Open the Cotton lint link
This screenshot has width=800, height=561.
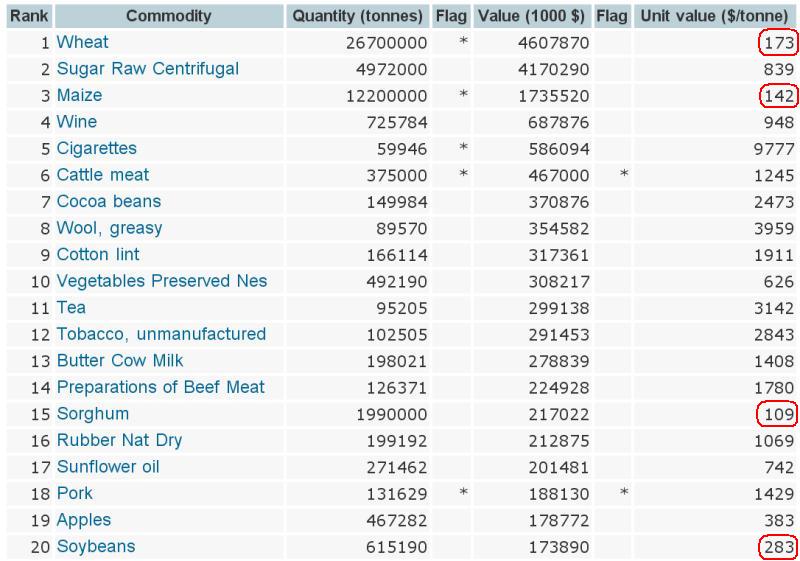coord(98,254)
